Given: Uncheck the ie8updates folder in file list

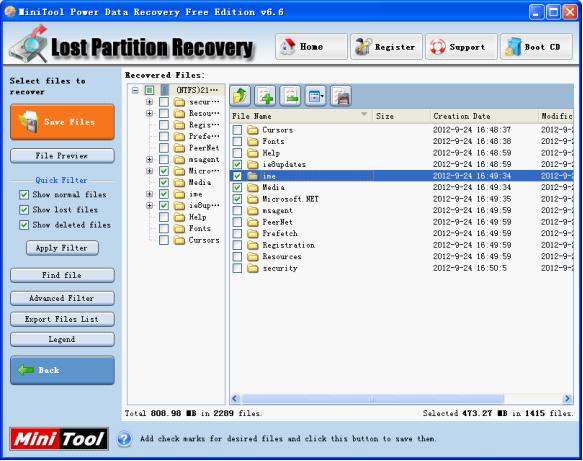Looking at the screenshot, I should click(x=237, y=164).
